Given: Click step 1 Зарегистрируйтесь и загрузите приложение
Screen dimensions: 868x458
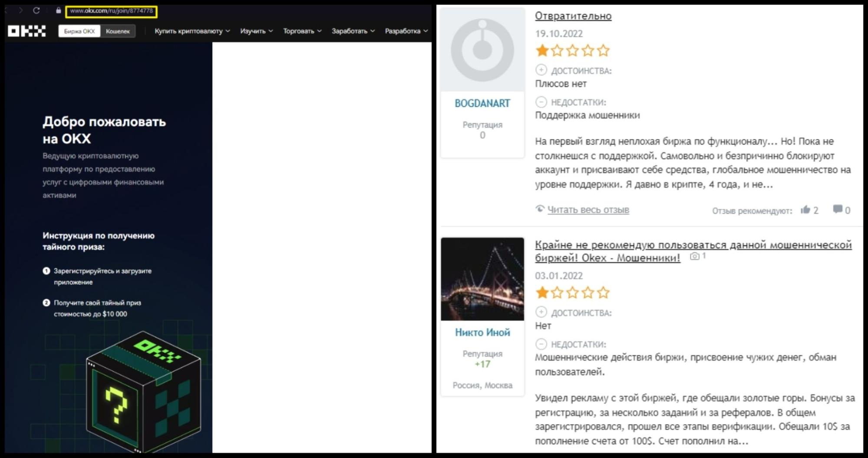Looking at the screenshot, I should coord(102,277).
